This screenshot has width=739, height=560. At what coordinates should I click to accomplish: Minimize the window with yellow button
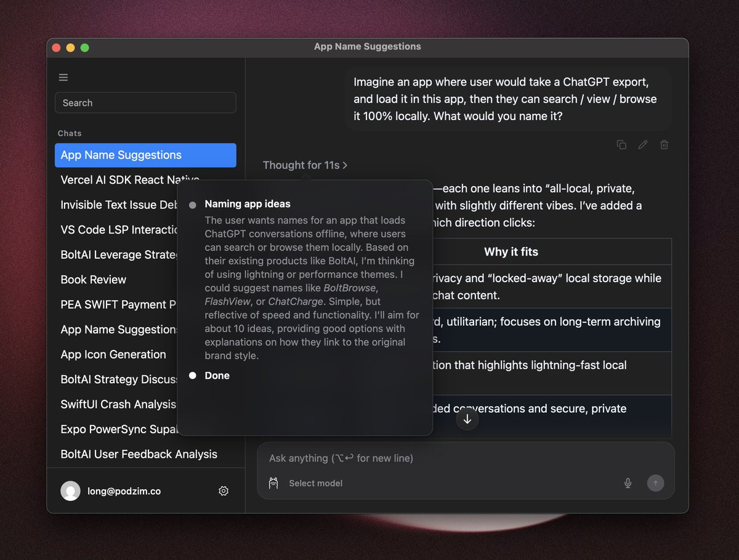point(70,47)
